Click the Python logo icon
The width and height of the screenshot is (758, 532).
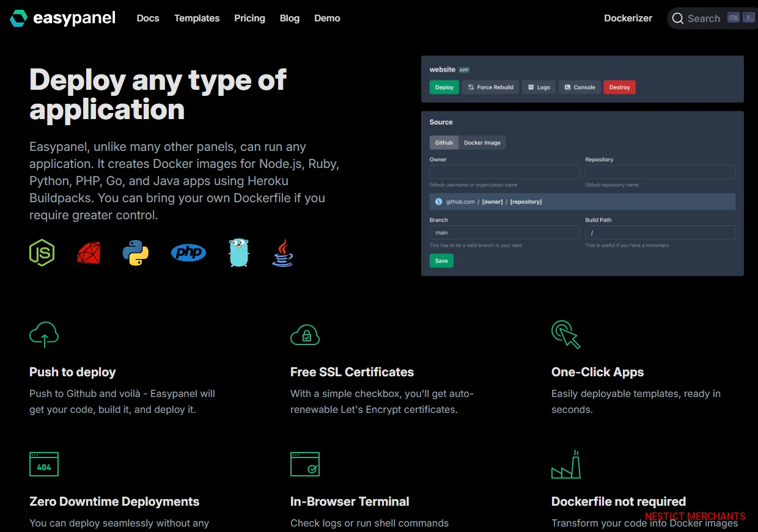[x=136, y=252]
